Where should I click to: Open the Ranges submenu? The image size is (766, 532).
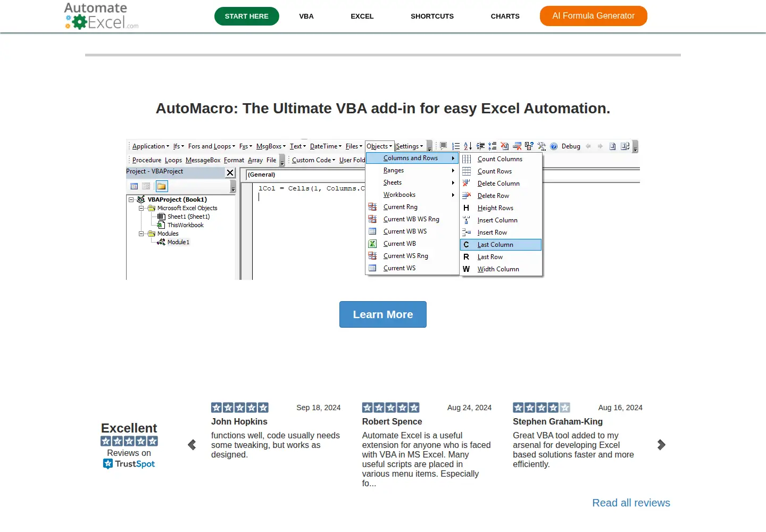point(412,170)
